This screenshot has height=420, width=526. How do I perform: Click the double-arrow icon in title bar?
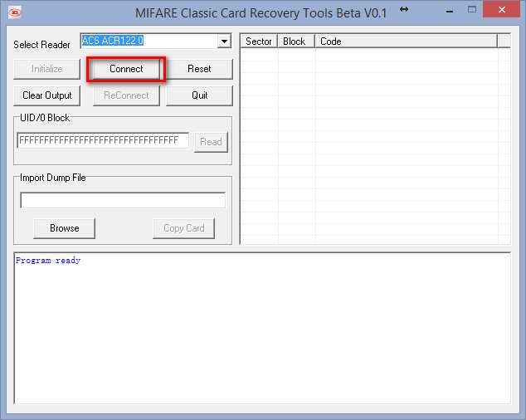tap(404, 9)
